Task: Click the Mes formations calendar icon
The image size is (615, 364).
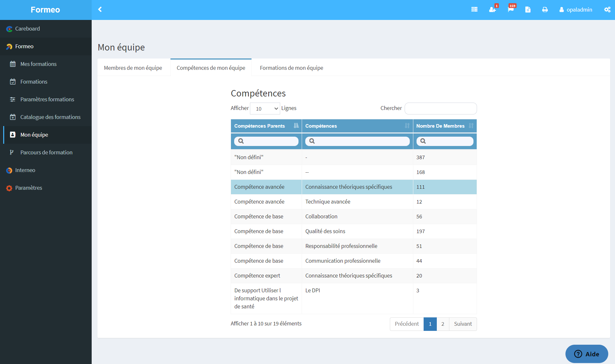Action: point(13,64)
